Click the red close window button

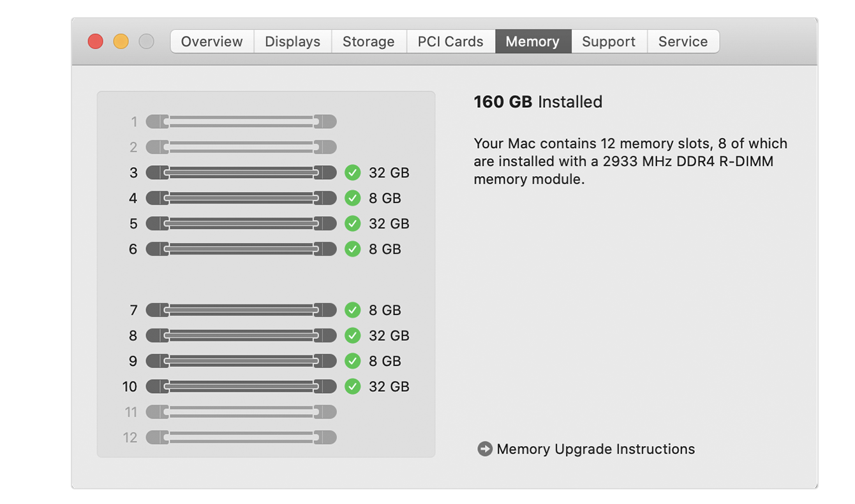(96, 41)
